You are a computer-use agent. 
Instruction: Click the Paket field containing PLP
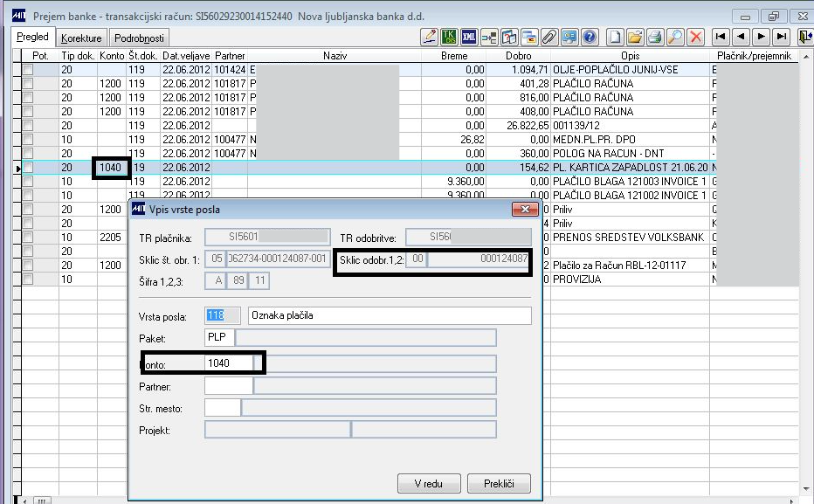point(219,337)
